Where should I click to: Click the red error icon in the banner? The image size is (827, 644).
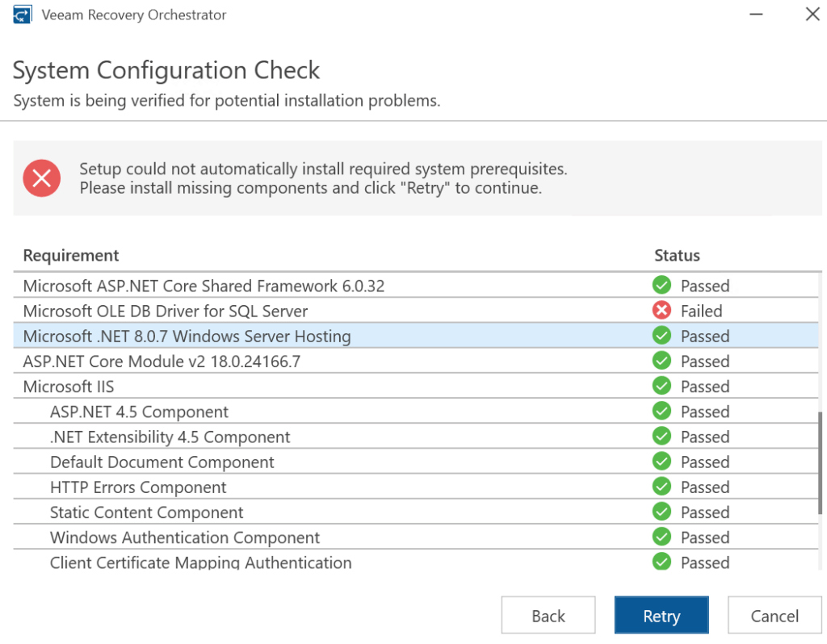point(42,178)
